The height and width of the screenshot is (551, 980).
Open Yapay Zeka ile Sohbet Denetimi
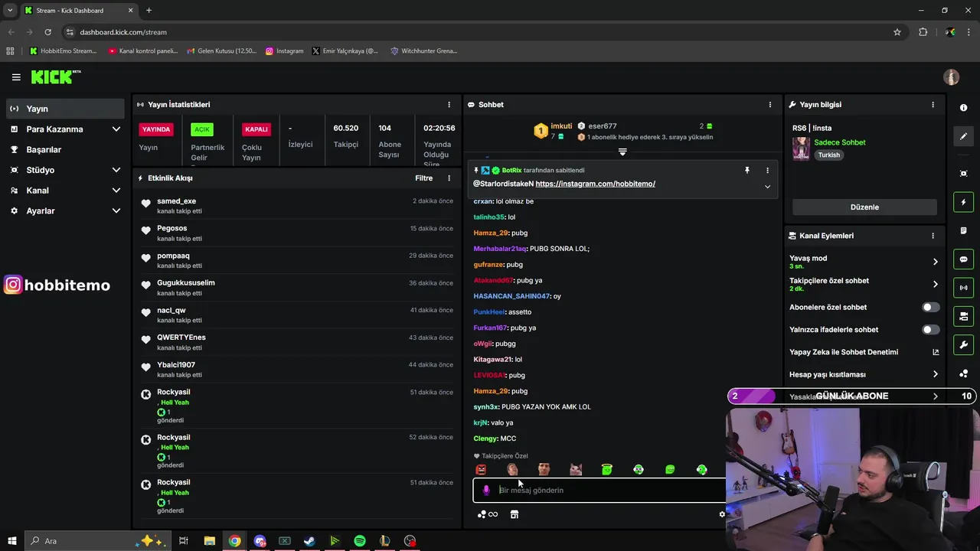point(864,352)
